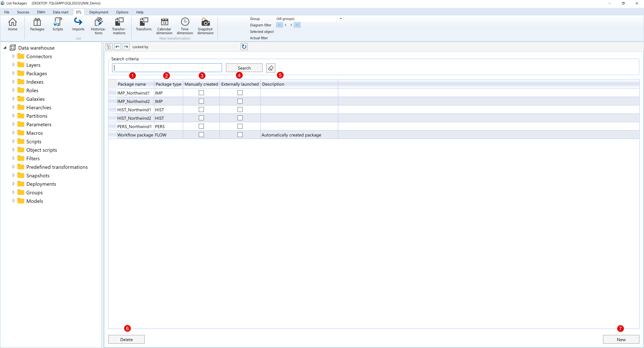Click the Snapshot dimension camera icon

pos(205,26)
